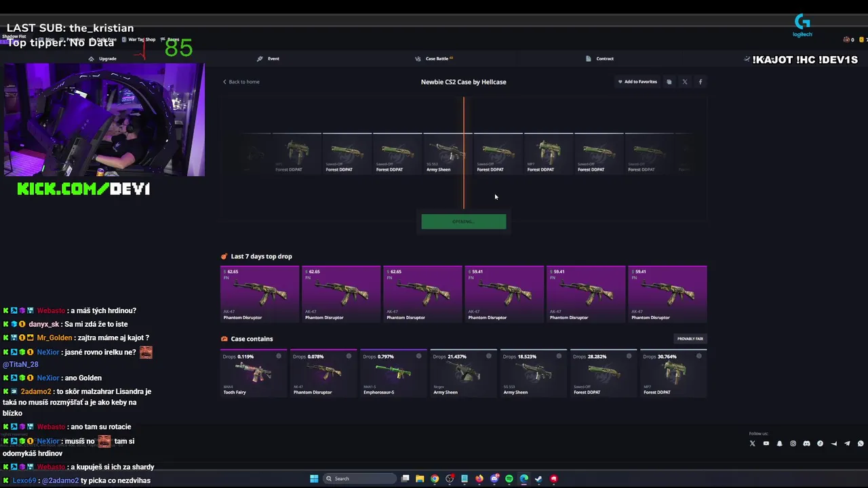Open first Phantom Disruptor top drop card

coord(260,294)
